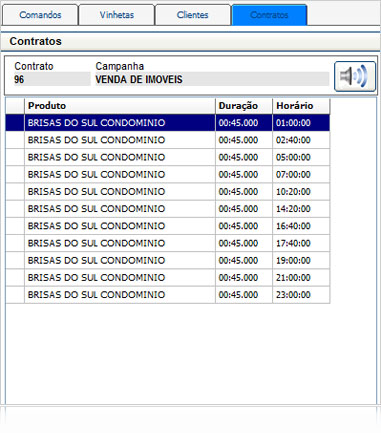The image size is (381, 433).
Task: Select the product row scheduled at 21:00:00
Action: point(168,278)
